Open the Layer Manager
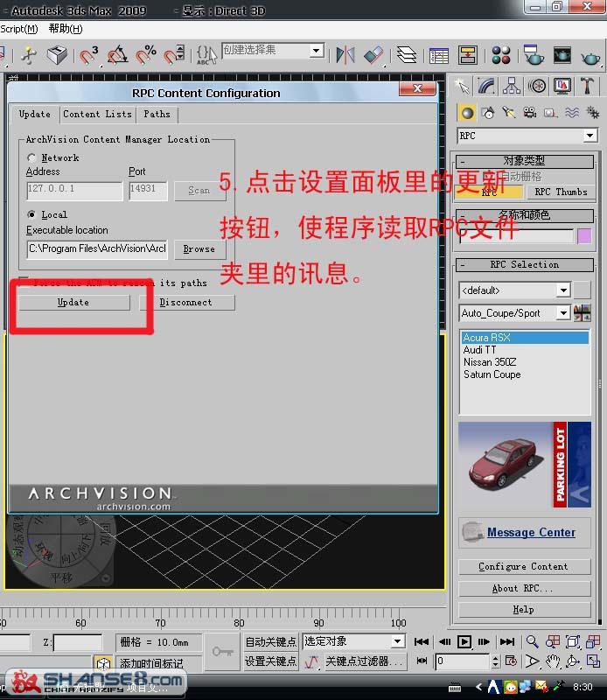The width and height of the screenshot is (607, 700). 407,55
